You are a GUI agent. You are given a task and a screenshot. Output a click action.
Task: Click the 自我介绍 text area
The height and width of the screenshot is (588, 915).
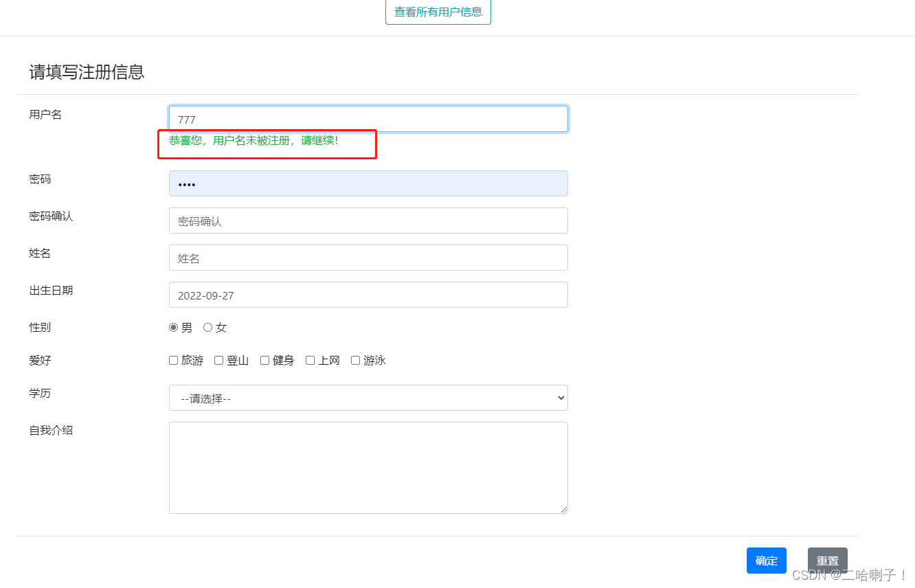[x=368, y=467]
